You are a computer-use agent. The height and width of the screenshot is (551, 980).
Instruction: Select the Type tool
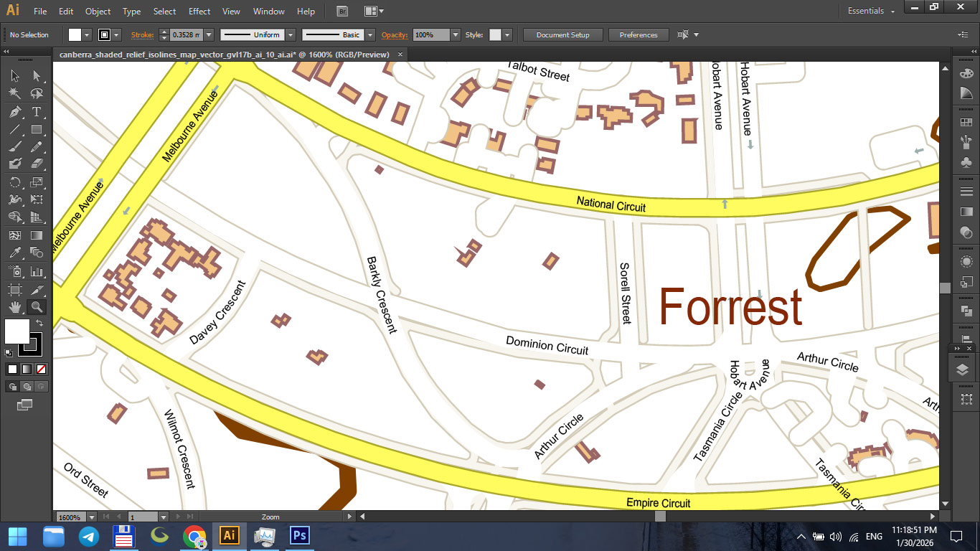(x=37, y=112)
